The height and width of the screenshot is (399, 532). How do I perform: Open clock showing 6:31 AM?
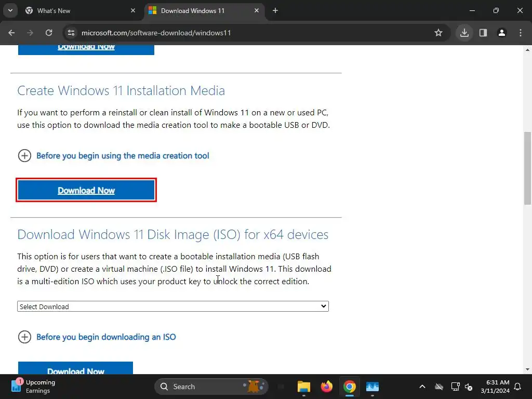pos(495,387)
